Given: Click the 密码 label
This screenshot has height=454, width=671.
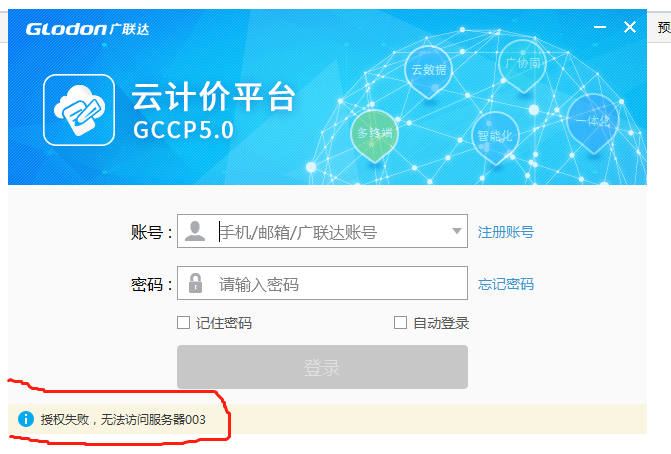Looking at the screenshot, I should pos(151,284).
